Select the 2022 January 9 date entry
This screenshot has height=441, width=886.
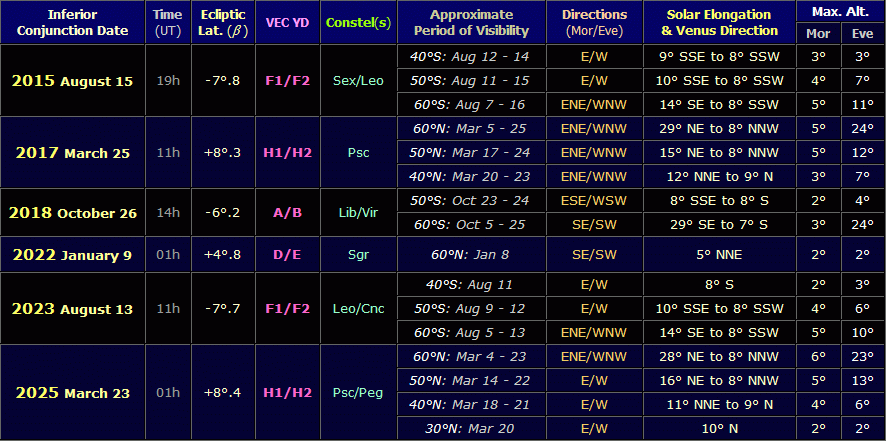[x=72, y=255]
